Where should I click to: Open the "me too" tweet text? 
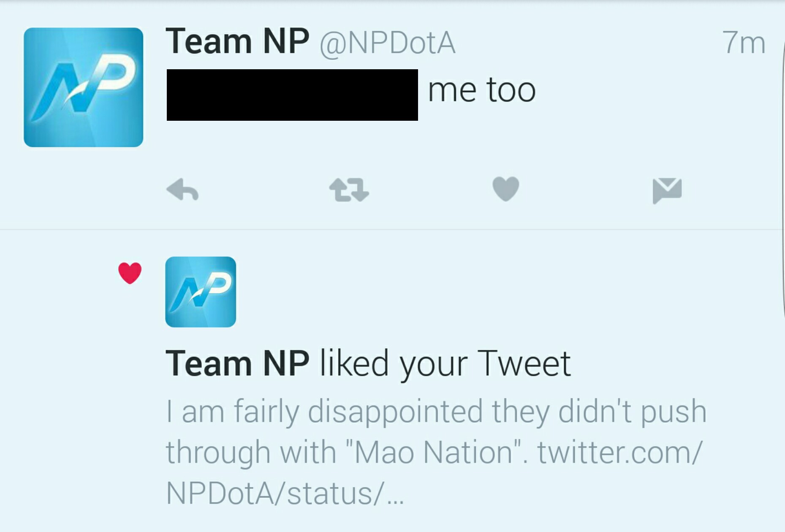tap(482, 90)
